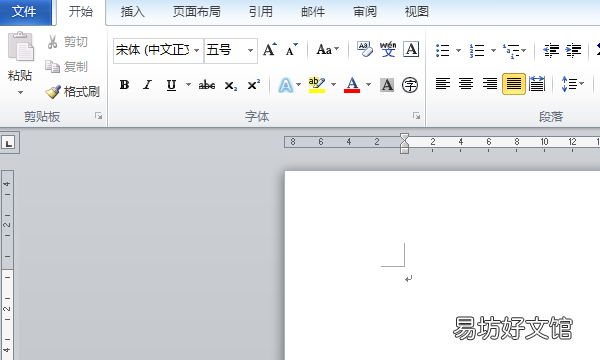The height and width of the screenshot is (360, 600).
Task: Align text right
Action: point(490,83)
